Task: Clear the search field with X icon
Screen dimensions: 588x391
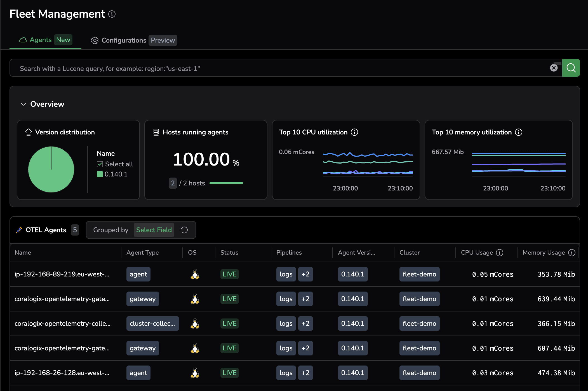Action: pos(554,68)
